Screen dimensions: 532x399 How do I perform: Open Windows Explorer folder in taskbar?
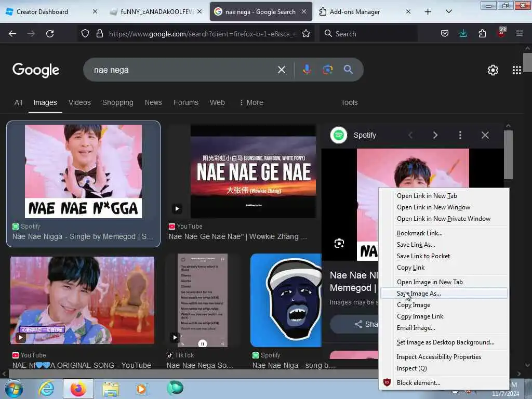[x=111, y=389]
